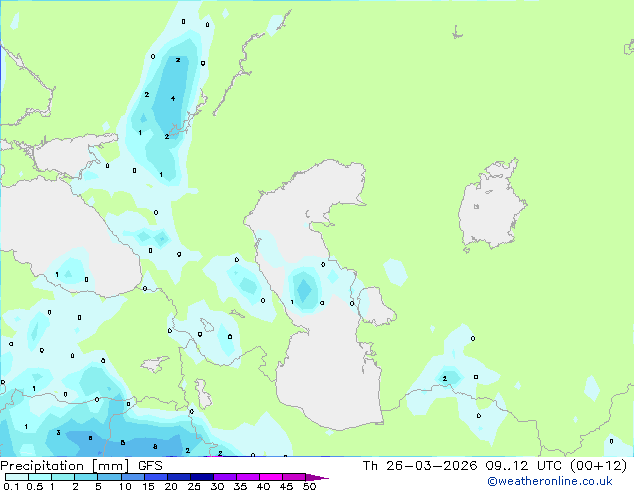Select legend swatch between 35 and 40
The width and height of the screenshot is (634, 490).
(247, 477)
